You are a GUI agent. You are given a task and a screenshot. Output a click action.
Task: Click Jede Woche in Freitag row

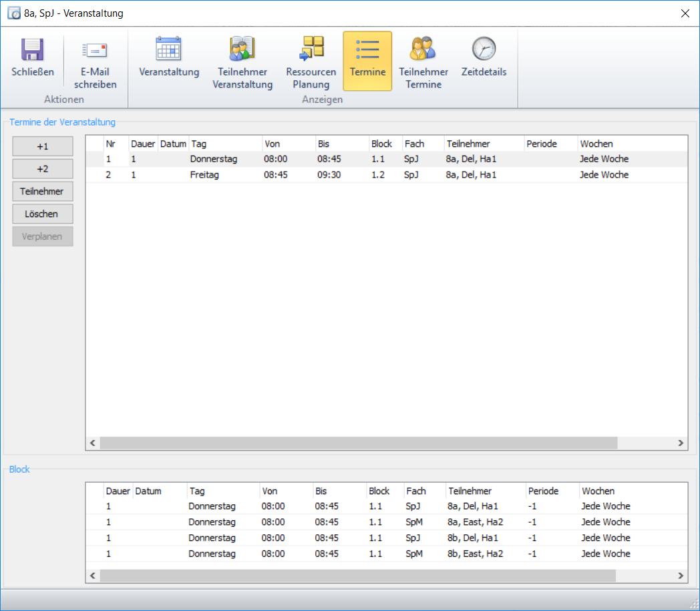(604, 175)
